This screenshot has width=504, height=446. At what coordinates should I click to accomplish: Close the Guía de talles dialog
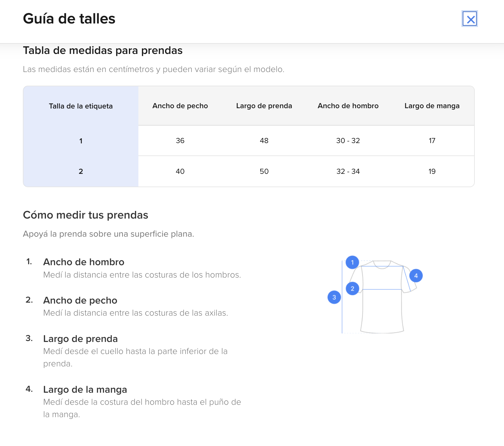pos(470,19)
